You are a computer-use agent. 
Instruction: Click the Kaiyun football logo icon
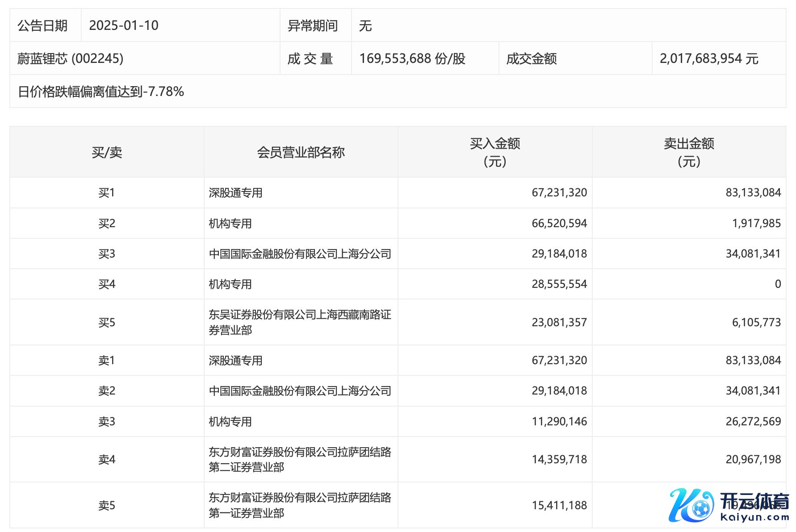(x=691, y=506)
